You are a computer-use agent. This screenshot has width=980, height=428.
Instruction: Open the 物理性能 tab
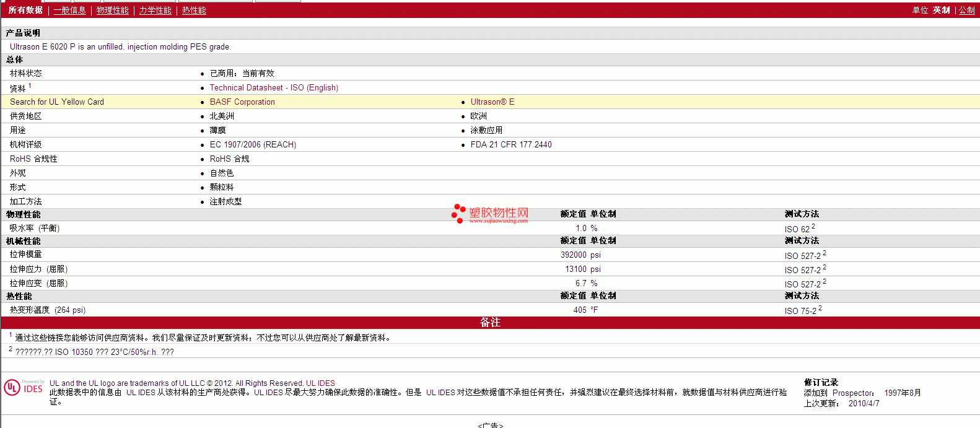click(112, 11)
